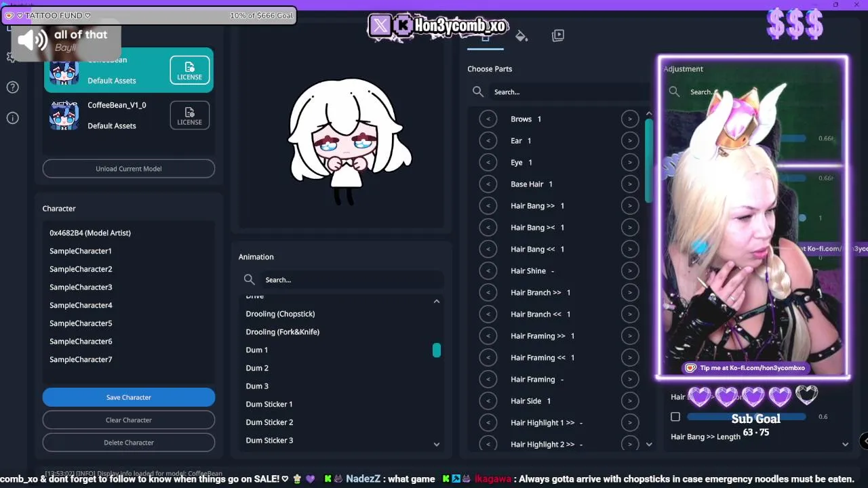Click the Choose Parts scrollbar thumb
This screenshot has height=488, width=868.
649,161
